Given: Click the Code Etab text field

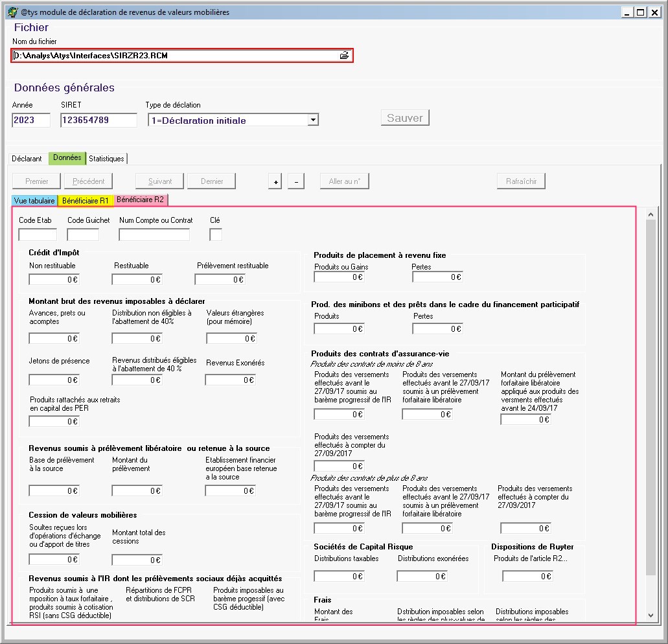Looking at the screenshot, I should [38, 235].
